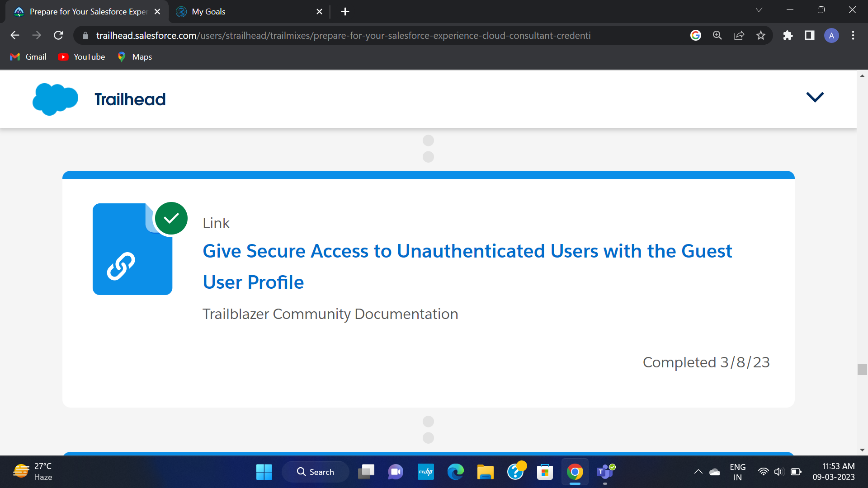Click the page vertical scrollbar thumb
Viewport: 868px width, 488px height.
(862, 369)
